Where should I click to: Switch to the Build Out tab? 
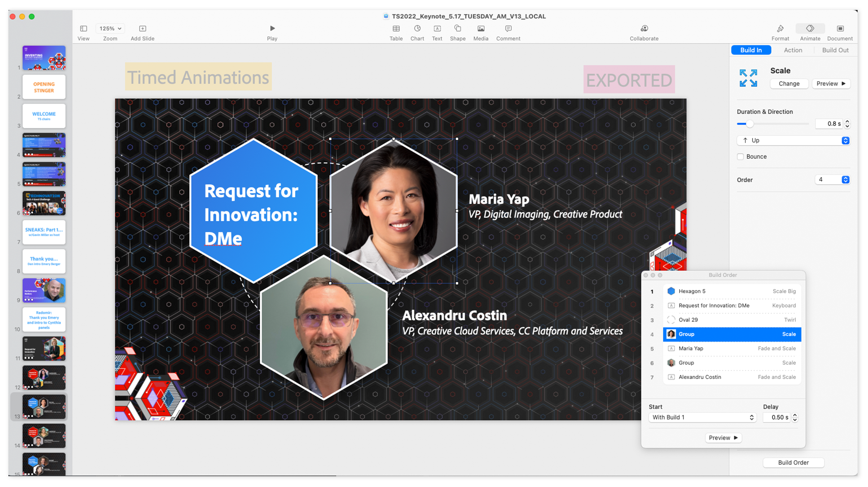[835, 50]
